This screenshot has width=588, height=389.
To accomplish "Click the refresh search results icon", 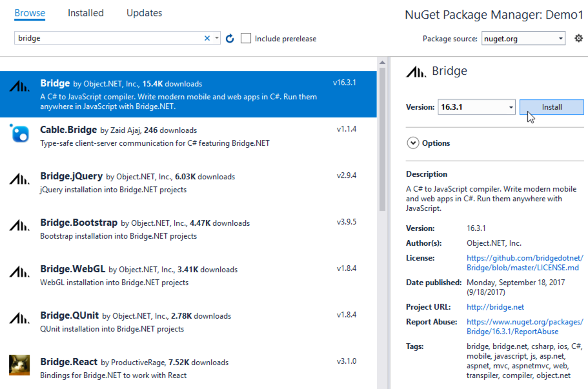I will tap(230, 38).
